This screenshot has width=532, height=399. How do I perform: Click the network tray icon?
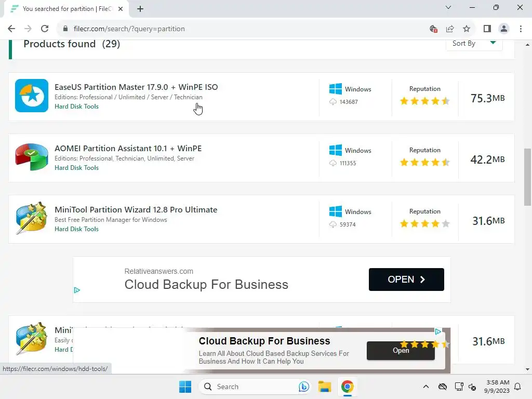point(459,387)
